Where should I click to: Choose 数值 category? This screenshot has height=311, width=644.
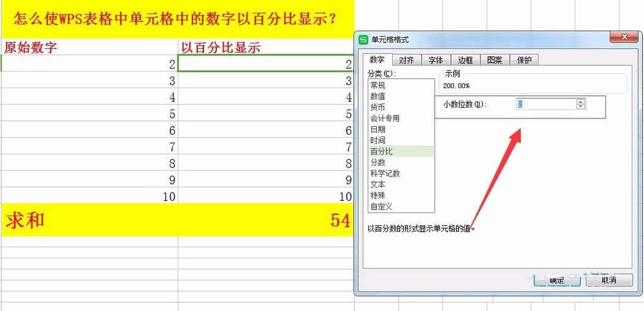click(378, 96)
